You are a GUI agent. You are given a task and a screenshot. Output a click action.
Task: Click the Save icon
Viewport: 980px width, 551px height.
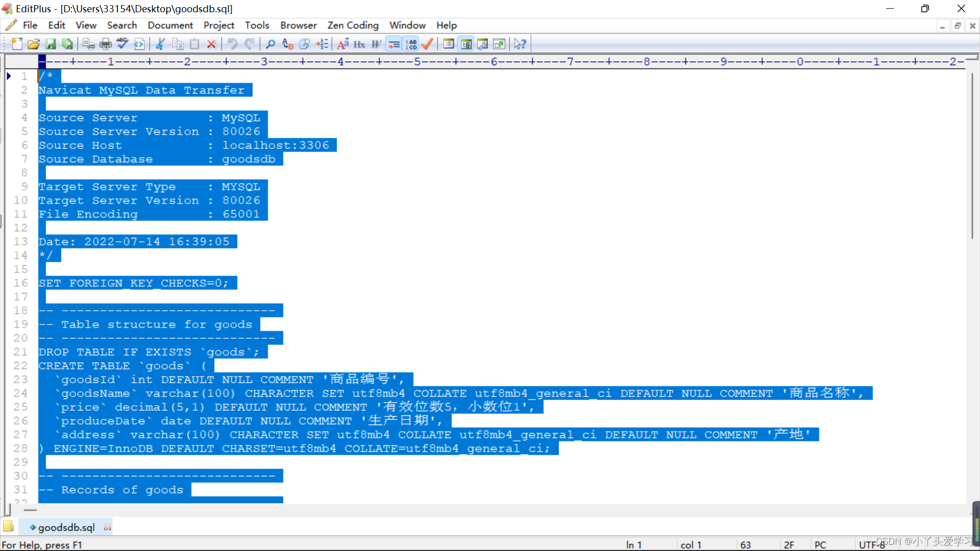click(x=51, y=44)
